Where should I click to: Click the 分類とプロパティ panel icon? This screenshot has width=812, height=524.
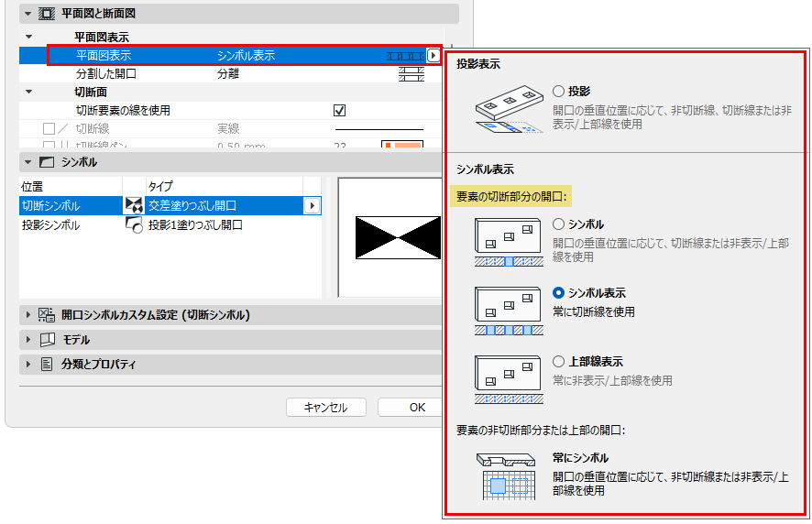point(47,364)
